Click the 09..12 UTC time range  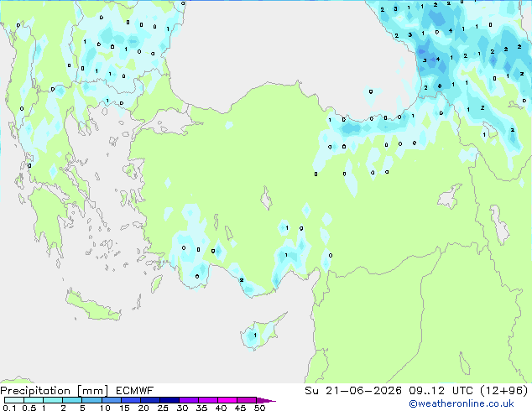point(441,391)
